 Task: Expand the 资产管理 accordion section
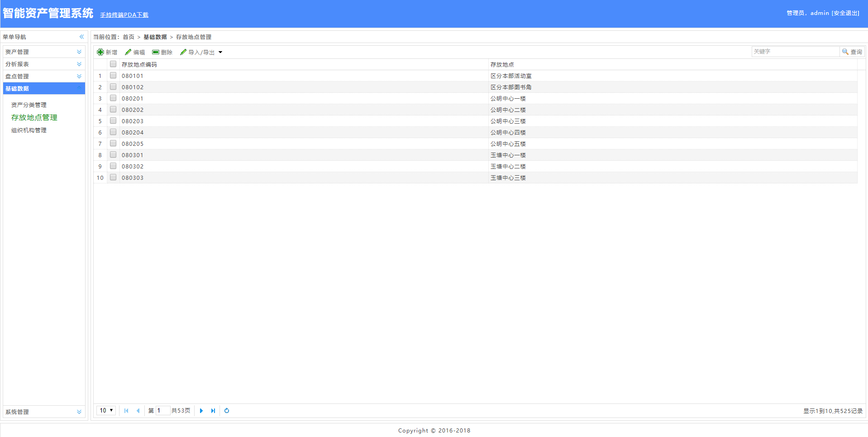pyautogui.click(x=44, y=52)
